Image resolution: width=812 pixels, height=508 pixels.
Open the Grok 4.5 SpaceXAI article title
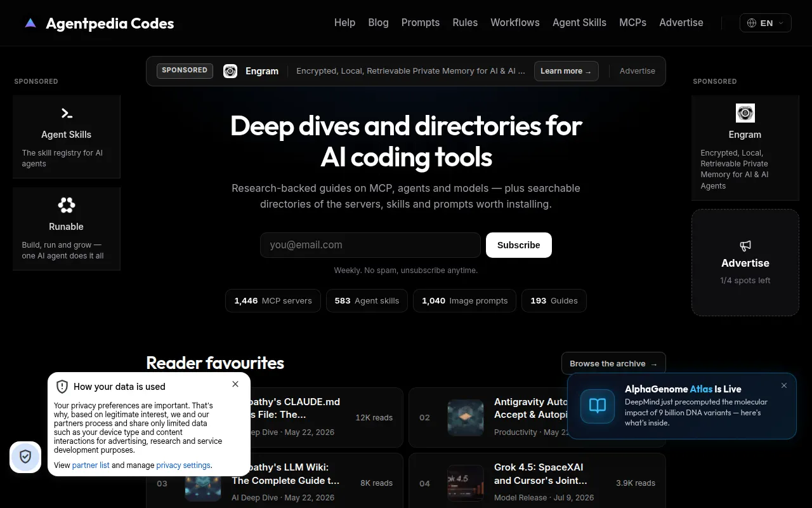(x=540, y=474)
